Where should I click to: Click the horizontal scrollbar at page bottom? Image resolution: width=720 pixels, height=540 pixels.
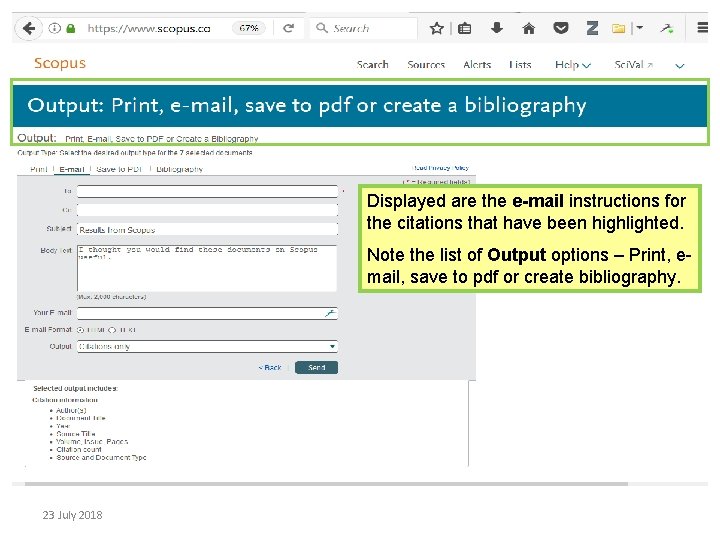click(x=326, y=484)
